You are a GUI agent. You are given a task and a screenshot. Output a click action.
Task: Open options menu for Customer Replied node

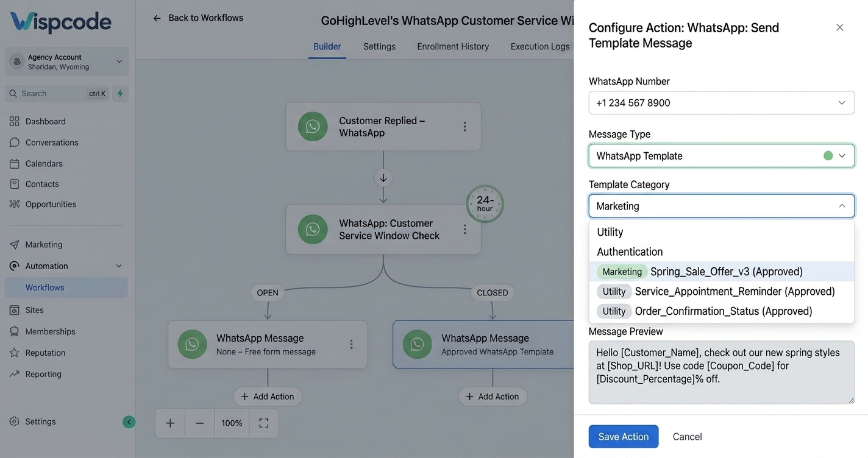[x=464, y=127]
